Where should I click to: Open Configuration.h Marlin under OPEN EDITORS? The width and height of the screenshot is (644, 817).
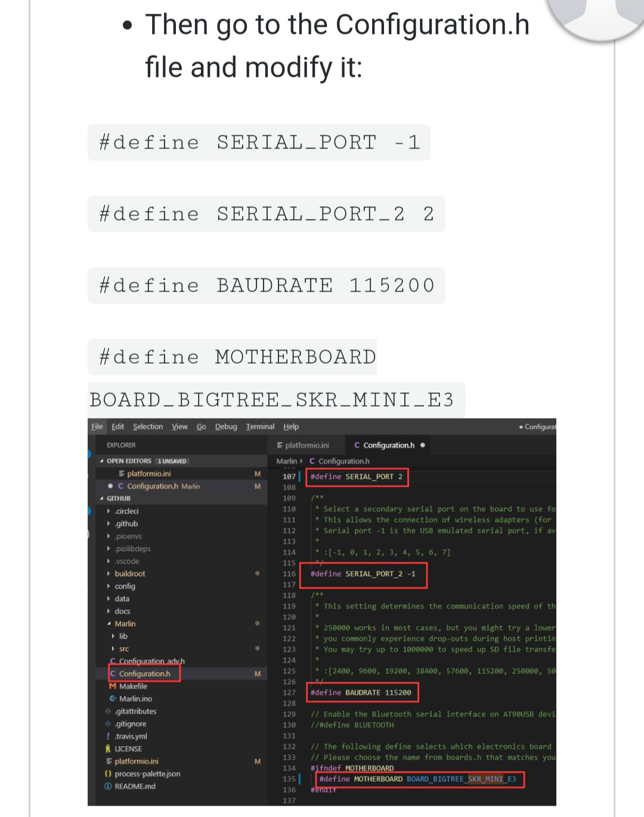pos(163,487)
